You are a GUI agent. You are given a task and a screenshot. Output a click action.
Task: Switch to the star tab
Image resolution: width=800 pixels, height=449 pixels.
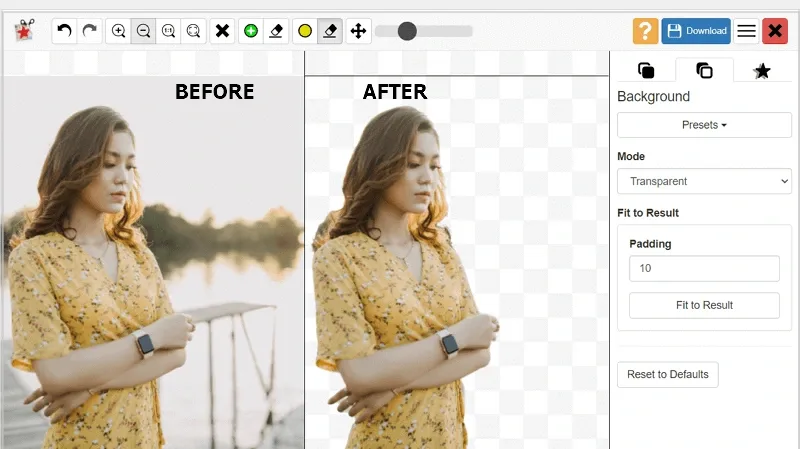762,71
